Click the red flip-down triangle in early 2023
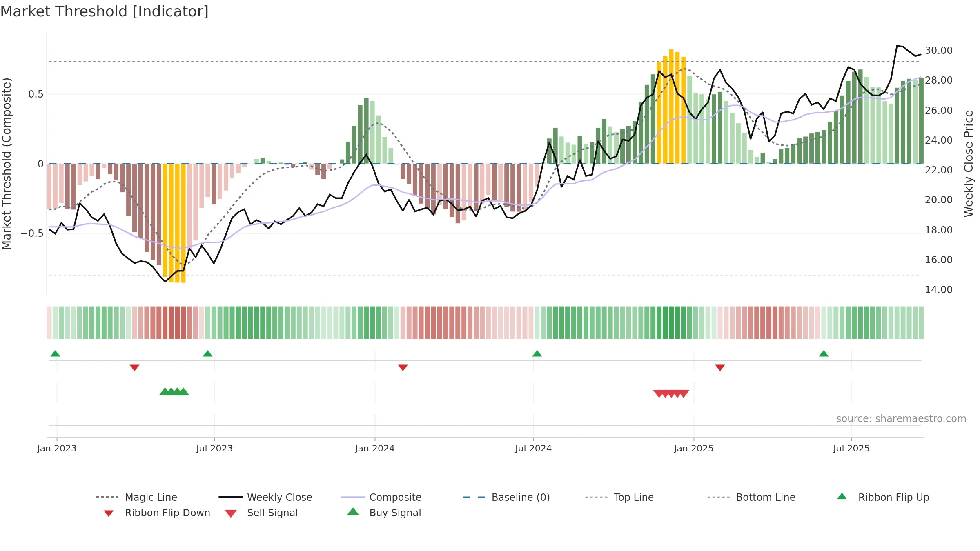 point(134,368)
